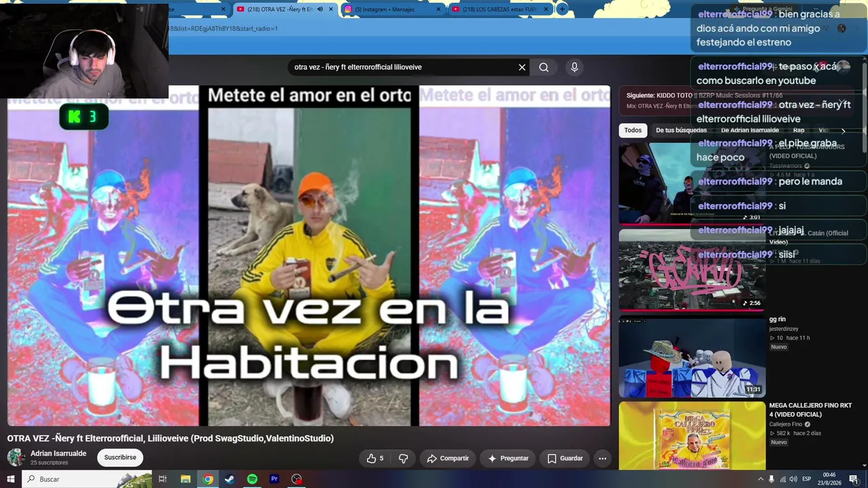Click the Chrome taskbar icon
Image resolution: width=868 pixels, height=488 pixels.
tap(208, 479)
